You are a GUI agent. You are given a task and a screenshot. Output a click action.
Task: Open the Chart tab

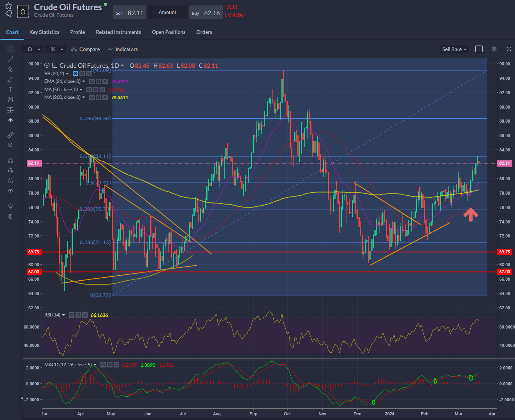point(12,32)
